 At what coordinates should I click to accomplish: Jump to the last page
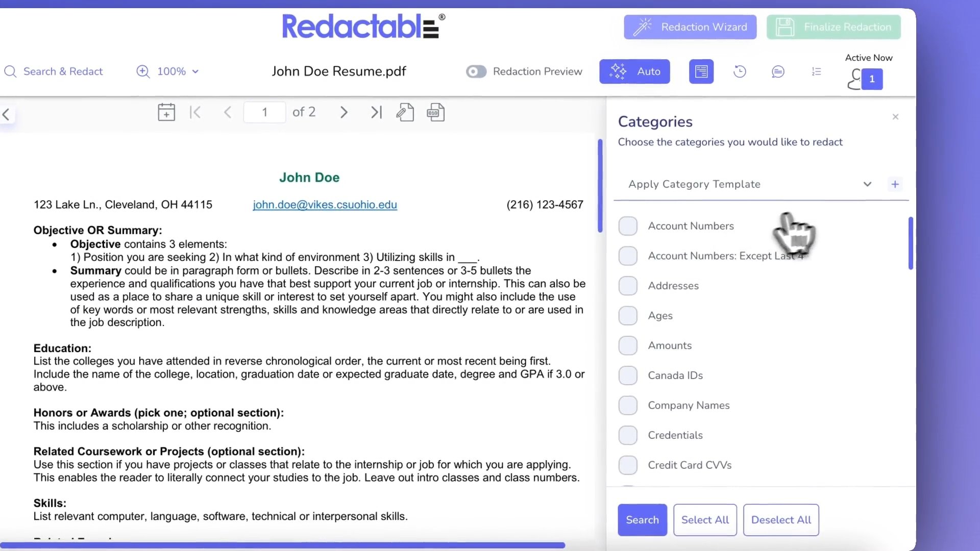point(376,112)
